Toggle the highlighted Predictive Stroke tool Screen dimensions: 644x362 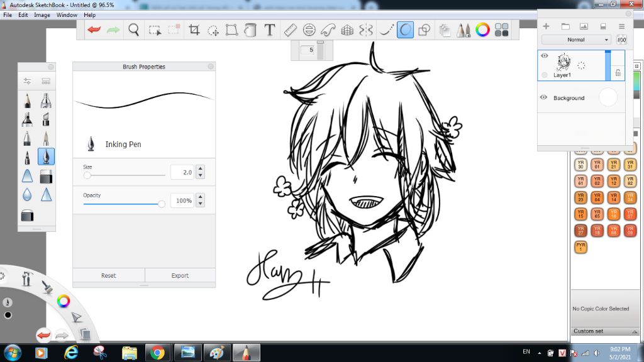pos(405,30)
